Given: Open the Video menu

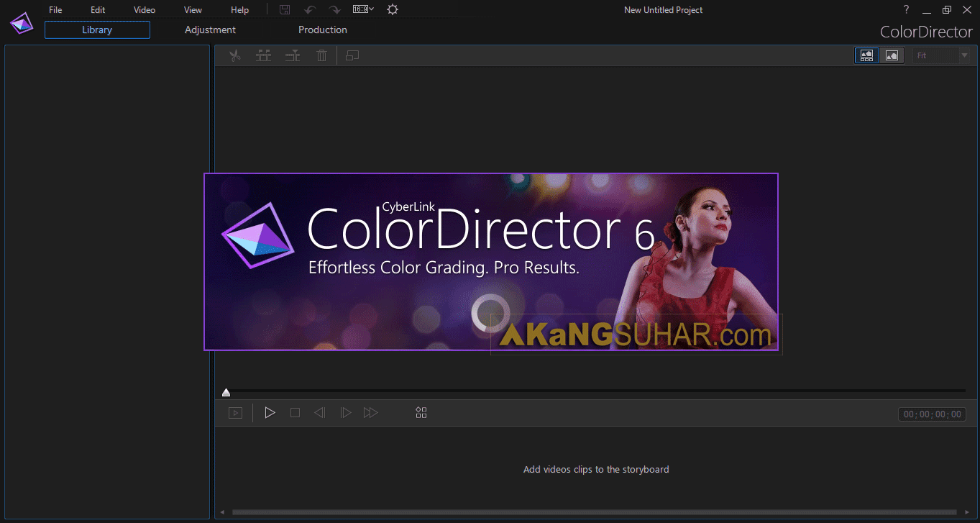Looking at the screenshot, I should 145,10.
